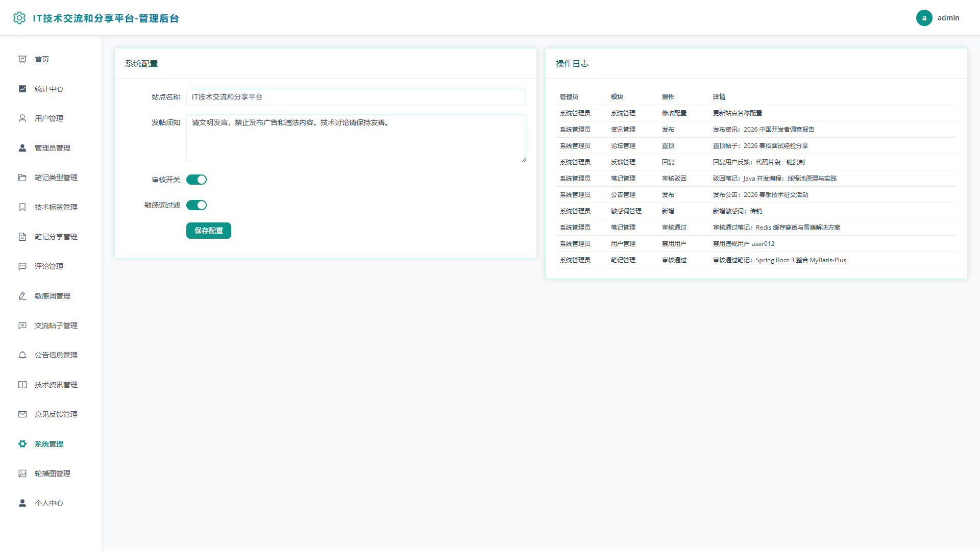Click log detail Spring Boot 3 整合 MyBatis-Plus

tap(779, 260)
